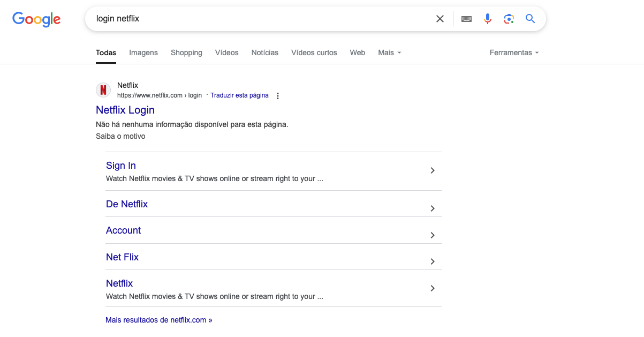Click the Google logo
Viewport: 644px width, 337px height.
click(x=36, y=19)
